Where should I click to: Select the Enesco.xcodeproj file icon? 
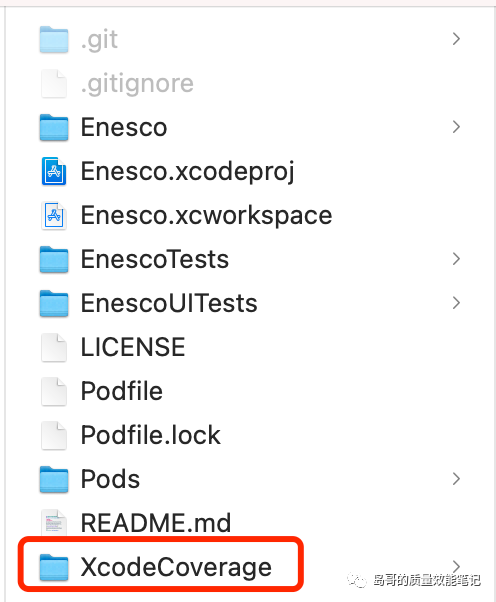pyautogui.click(x=54, y=171)
